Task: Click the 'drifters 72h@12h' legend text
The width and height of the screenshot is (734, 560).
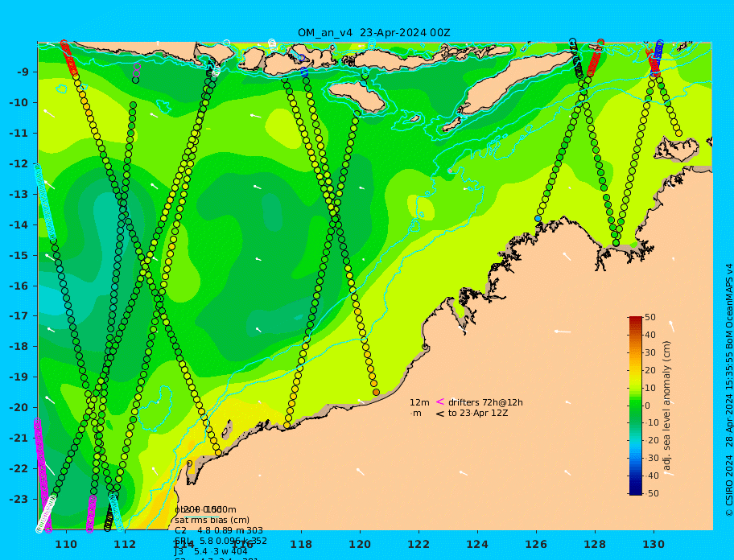Action: (485, 402)
